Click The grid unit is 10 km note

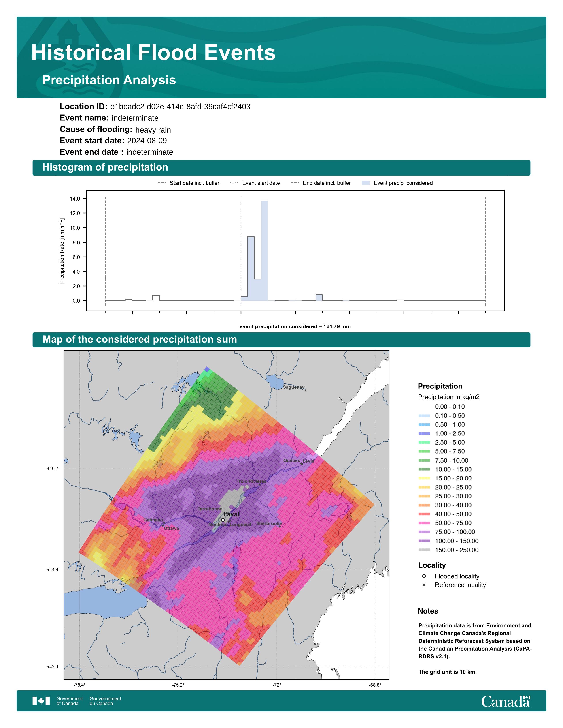point(448,672)
